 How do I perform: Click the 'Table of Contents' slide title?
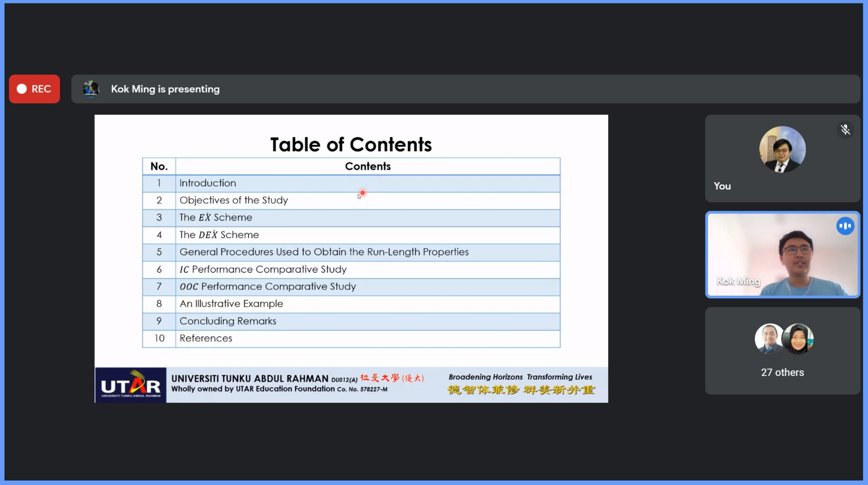(351, 145)
